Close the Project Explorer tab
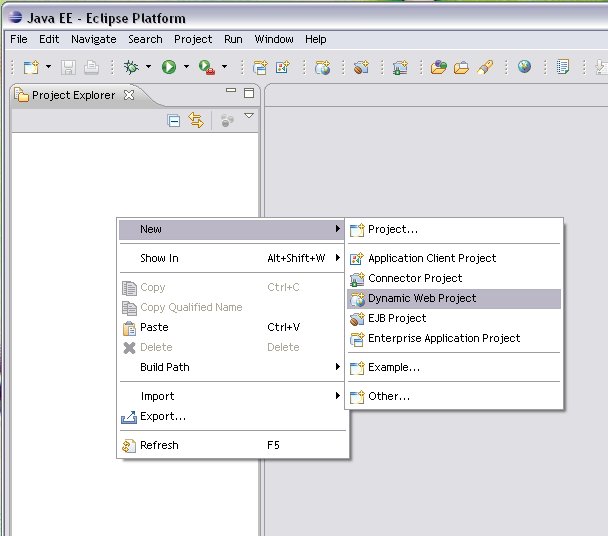608x536 pixels. [x=129, y=95]
